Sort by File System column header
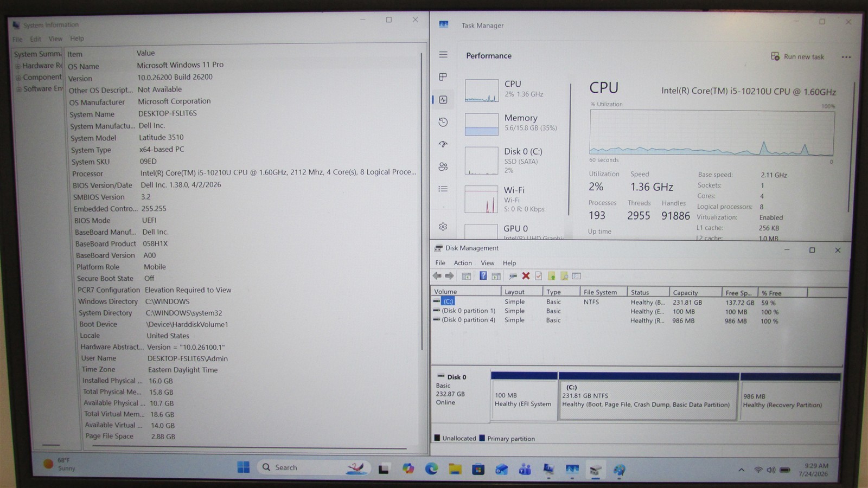Viewport: 868px width, 488px height. (x=603, y=292)
